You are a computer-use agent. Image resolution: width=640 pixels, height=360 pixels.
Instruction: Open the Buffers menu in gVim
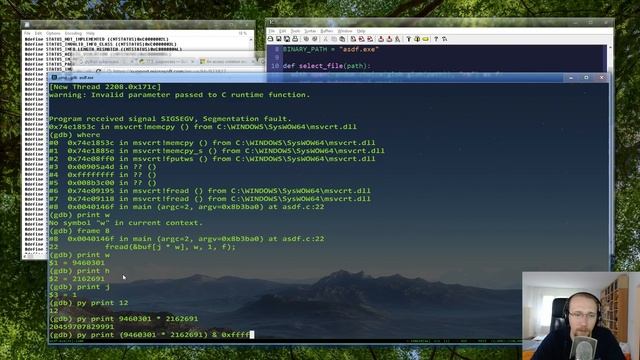point(327,31)
